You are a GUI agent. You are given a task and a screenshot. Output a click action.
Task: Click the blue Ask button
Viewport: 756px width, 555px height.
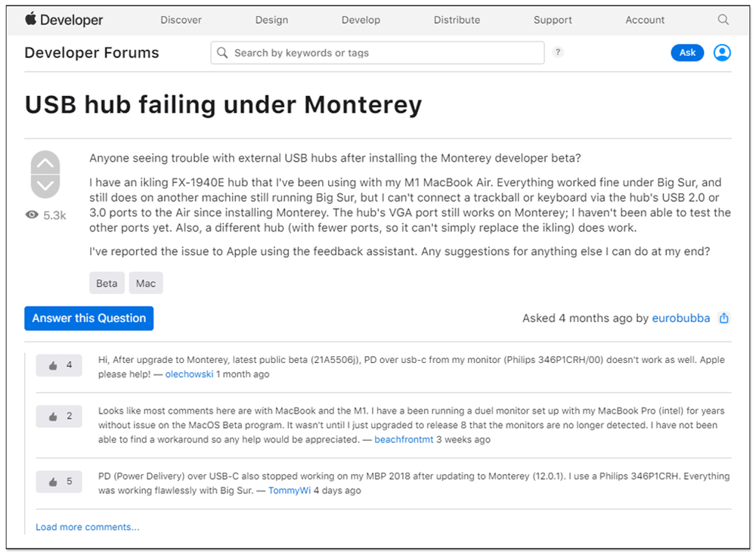[687, 53]
